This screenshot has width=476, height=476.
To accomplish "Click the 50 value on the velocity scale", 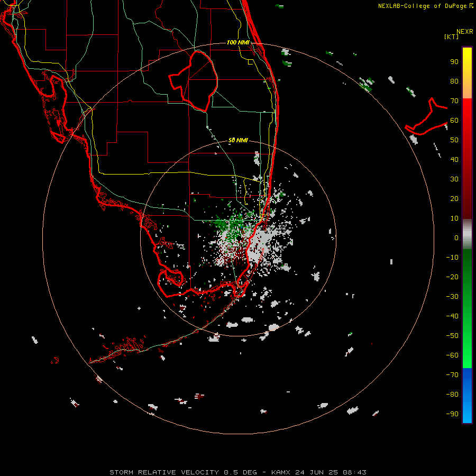I will click(454, 140).
